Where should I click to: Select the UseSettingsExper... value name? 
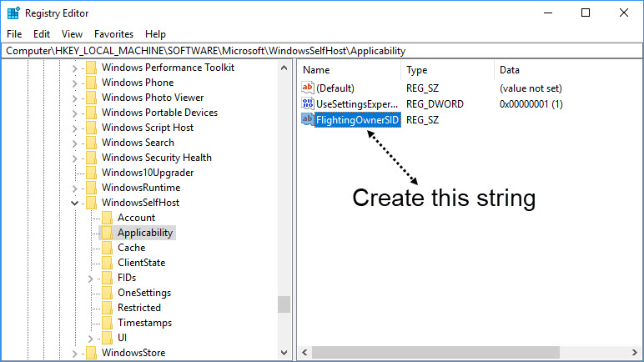tap(357, 104)
